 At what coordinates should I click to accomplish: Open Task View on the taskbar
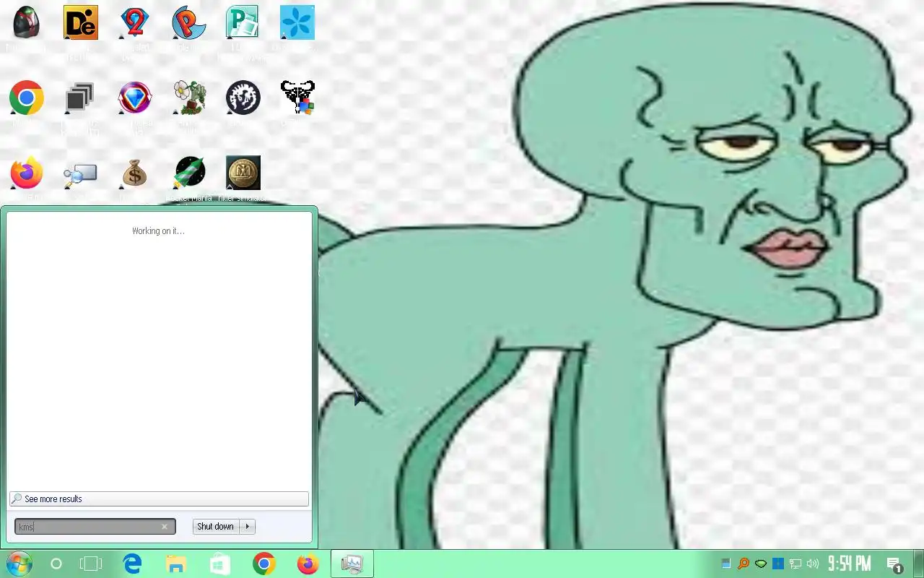[x=91, y=564]
